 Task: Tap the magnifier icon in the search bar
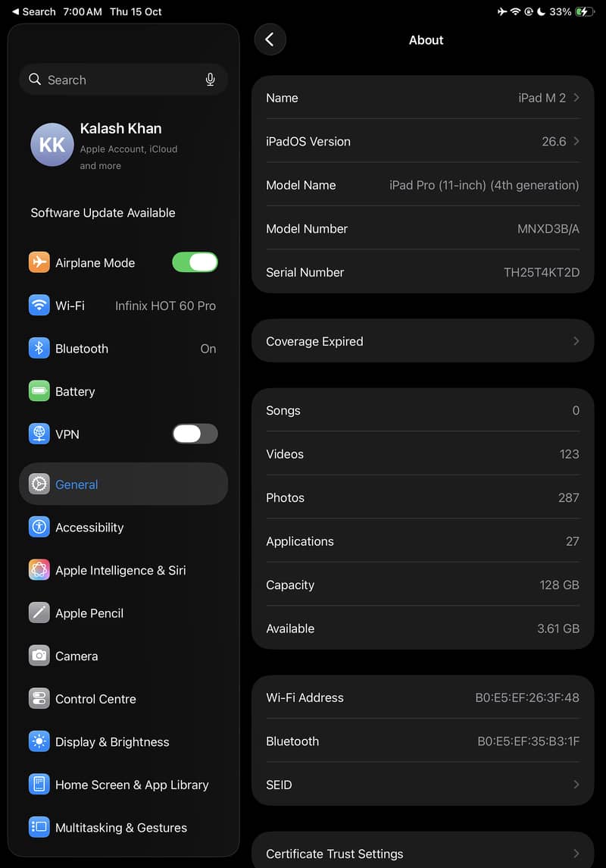click(x=35, y=79)
